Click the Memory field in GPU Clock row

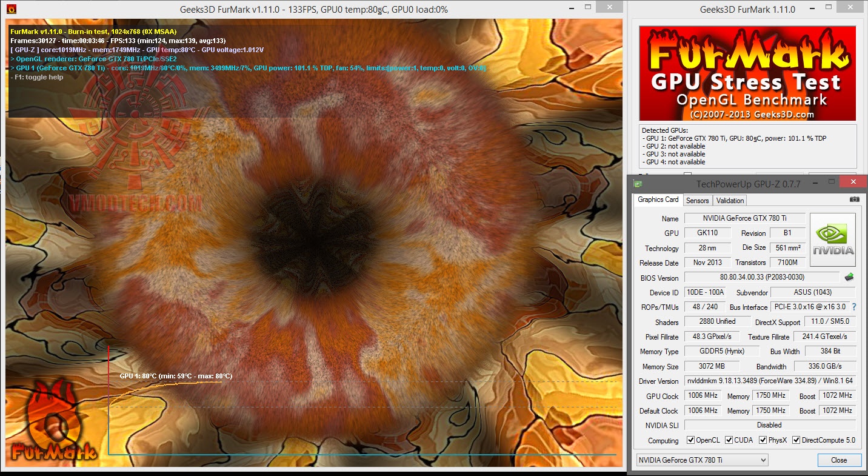771,395
